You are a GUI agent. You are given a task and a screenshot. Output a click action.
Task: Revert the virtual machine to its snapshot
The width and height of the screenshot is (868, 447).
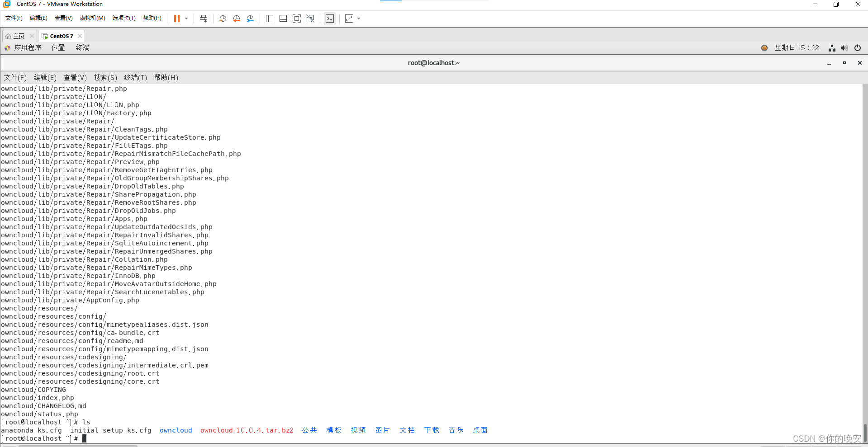point(237,19)
